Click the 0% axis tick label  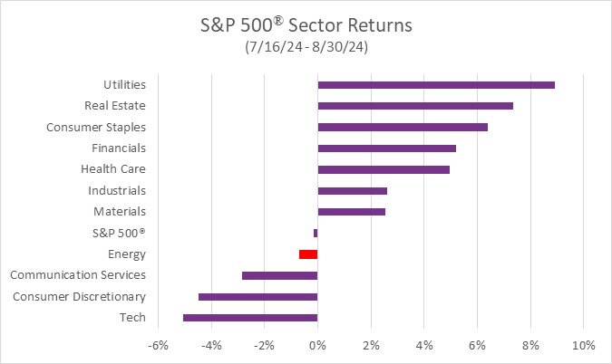click(317, 345)
